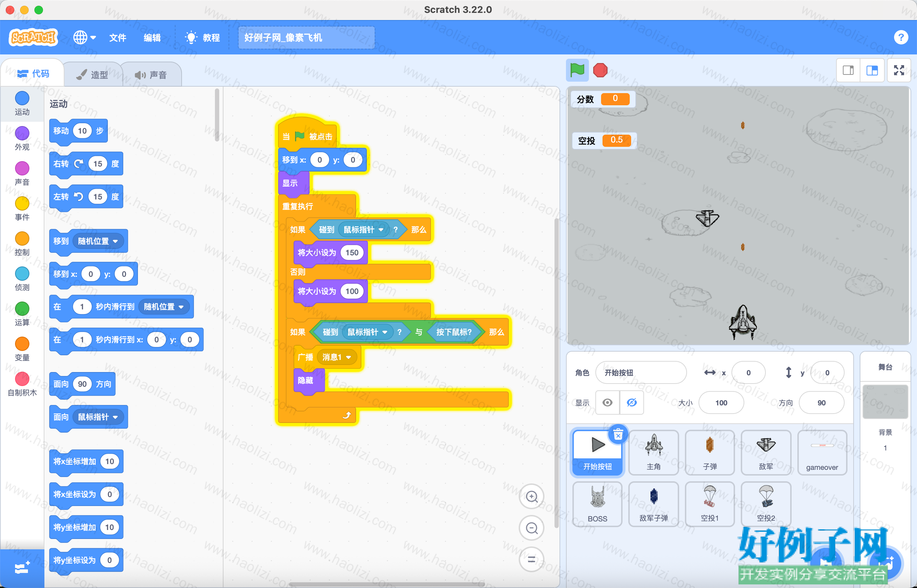Reset workspace zoom with equals icon
The width and height of the screenshot is (917, 588).
pyautogui.click(x=532, y=560)
